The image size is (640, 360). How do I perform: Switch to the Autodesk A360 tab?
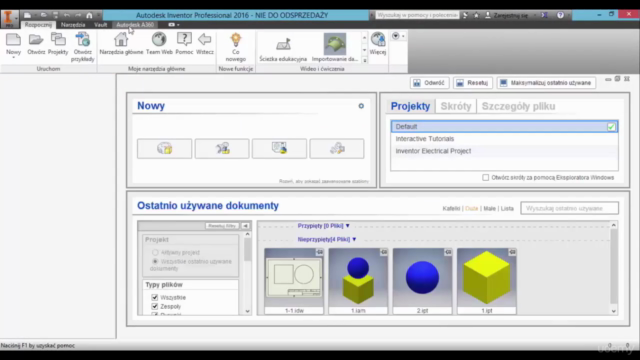[x=135, y=25]
